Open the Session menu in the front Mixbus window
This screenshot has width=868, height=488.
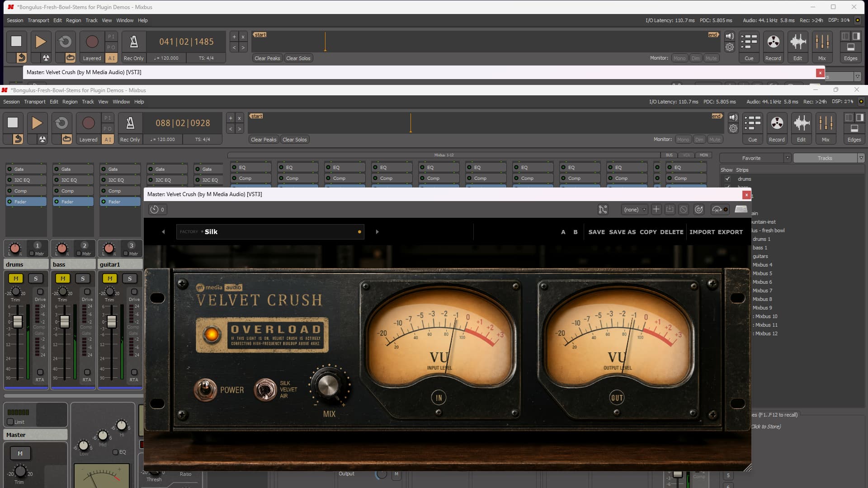[11, 102]
